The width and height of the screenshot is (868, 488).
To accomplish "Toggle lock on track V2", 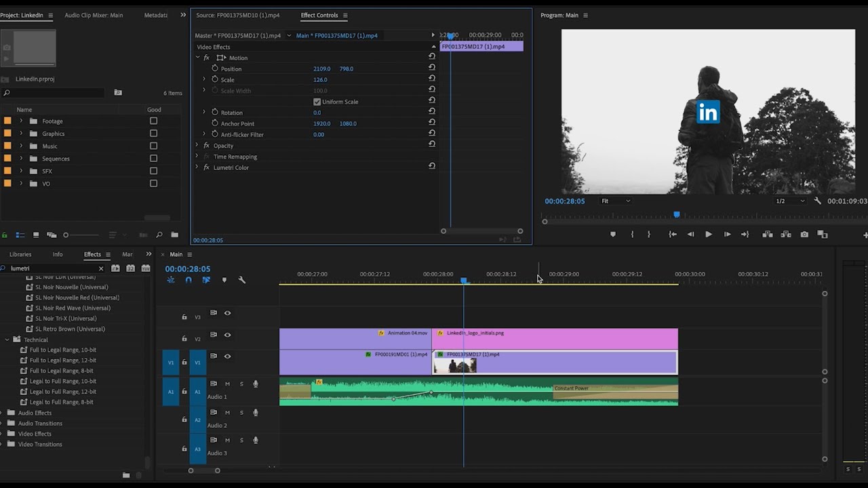I will click(184, 338).
